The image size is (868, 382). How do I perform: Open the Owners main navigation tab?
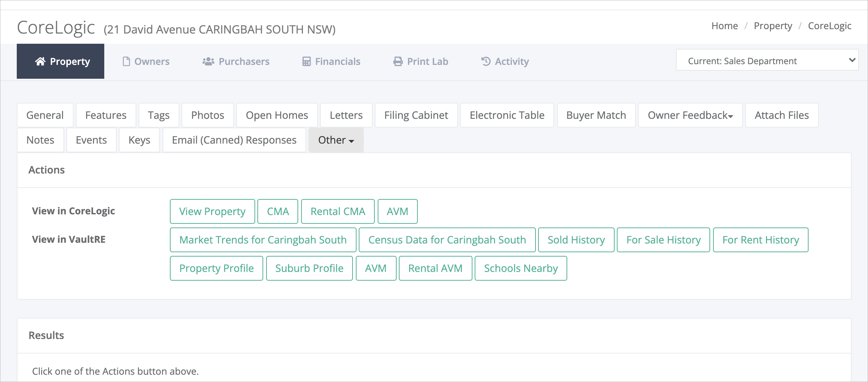coord(146,61)
